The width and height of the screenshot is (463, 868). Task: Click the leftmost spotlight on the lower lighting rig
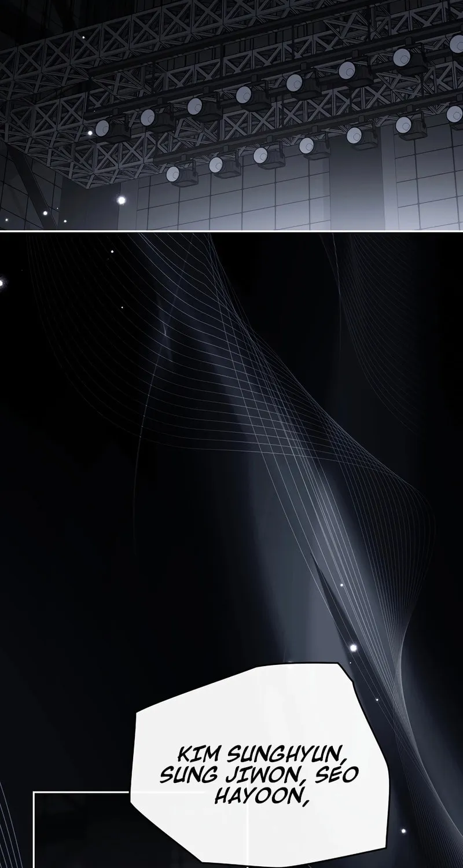click(x=174, y=173)
